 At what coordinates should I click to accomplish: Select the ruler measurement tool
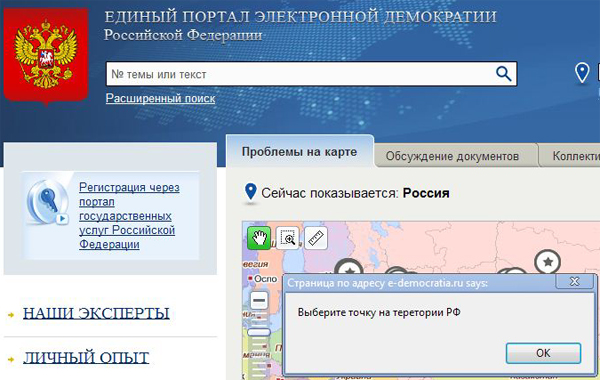316,238
